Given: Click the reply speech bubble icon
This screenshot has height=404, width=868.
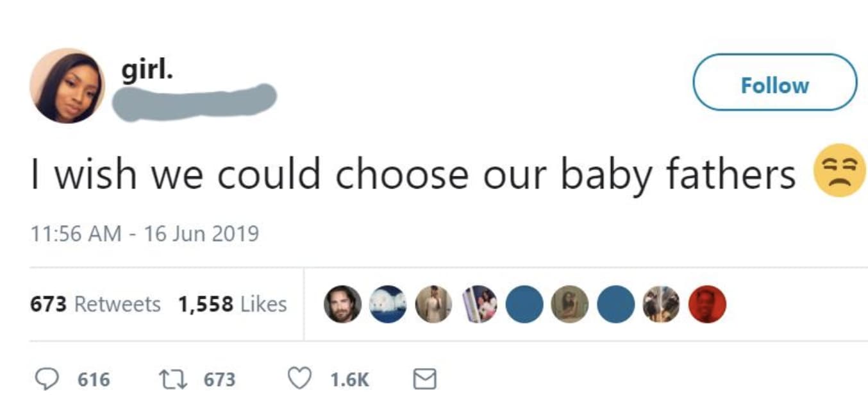Looking at the screenshot, I should (x=46, y=379).
